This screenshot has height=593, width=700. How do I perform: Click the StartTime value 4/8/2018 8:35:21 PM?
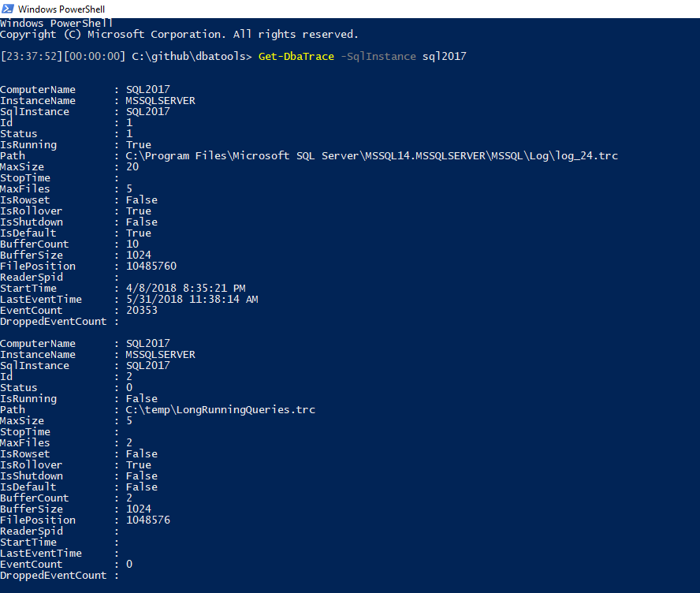(x=185, y=289)
